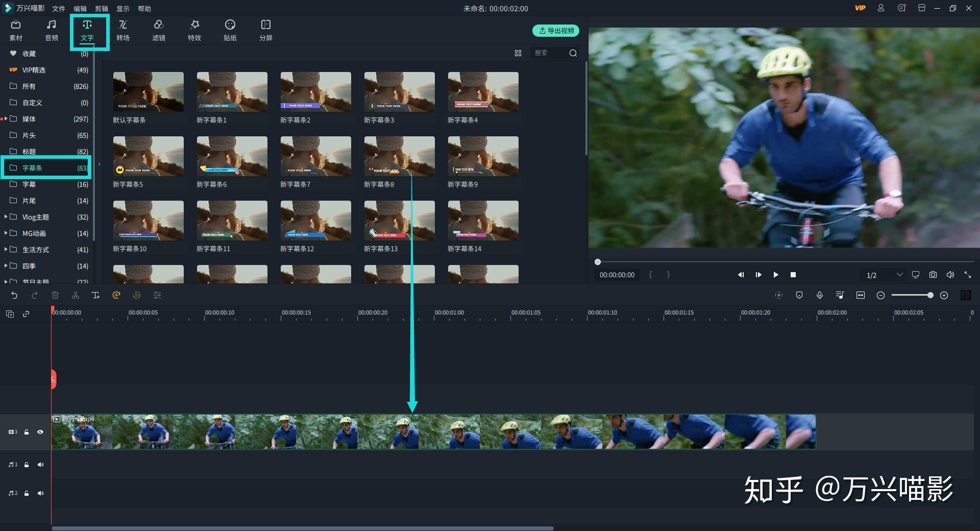This screenshot has width=980, height=531.
Task: Click the delete trash icon
Action: (x=55, y=295)
